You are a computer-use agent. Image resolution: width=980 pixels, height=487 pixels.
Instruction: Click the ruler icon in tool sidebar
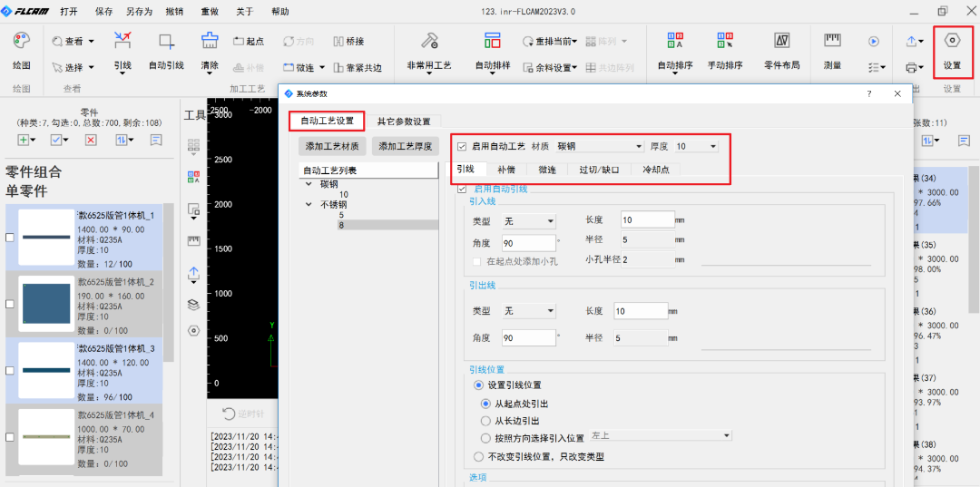pyautogui.click(x=194, y=240)
